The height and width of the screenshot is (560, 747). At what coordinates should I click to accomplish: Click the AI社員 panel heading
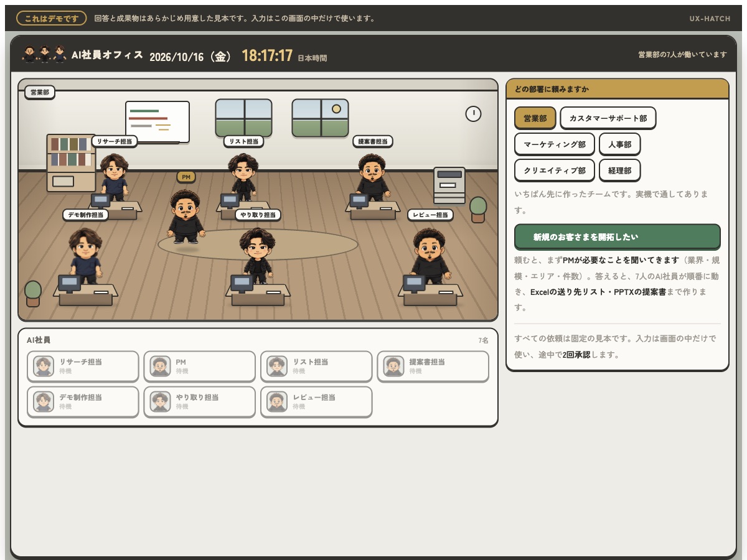39,340
